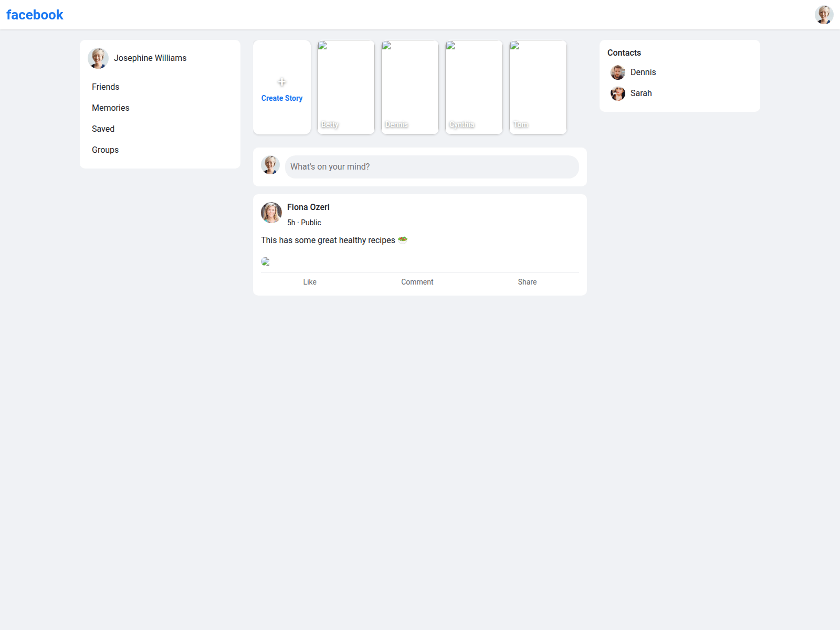Click the plus icon in Create Story
The height and width of the screenshot is (630, 840).
[x=282, y=82]
